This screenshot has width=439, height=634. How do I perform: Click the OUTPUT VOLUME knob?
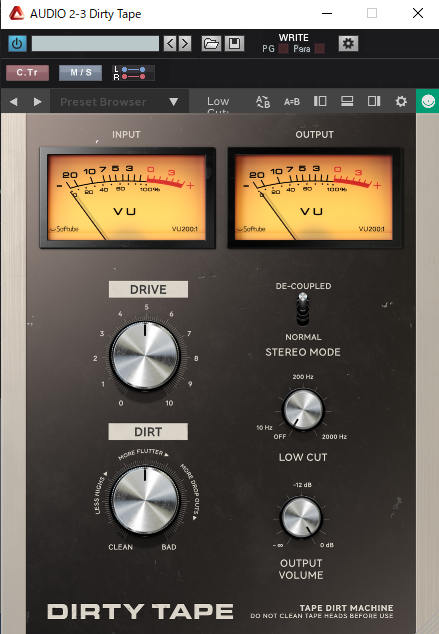click(301, 517)
